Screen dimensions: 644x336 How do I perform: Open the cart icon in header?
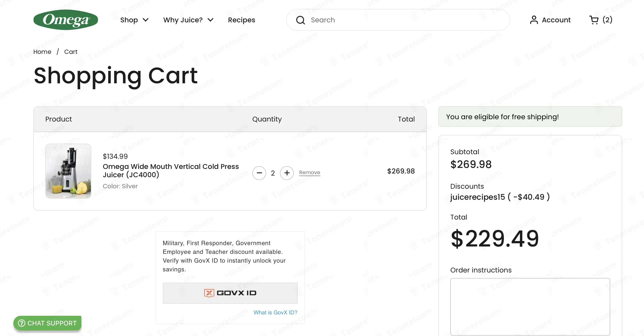tap(594, 20)
